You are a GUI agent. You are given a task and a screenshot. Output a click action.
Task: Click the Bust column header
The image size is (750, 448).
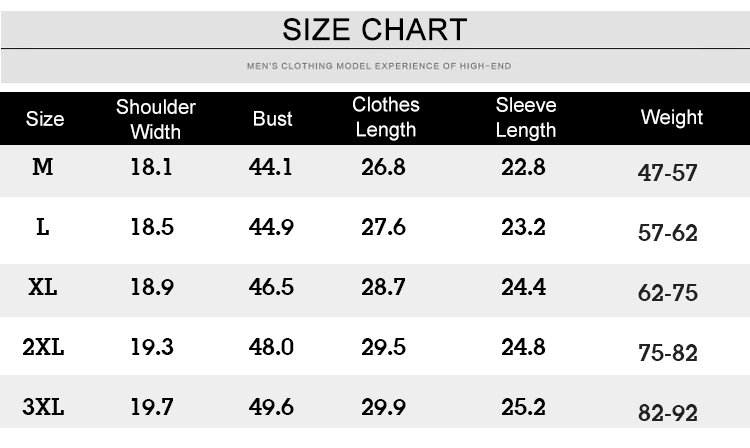click(x=272, y=119)
